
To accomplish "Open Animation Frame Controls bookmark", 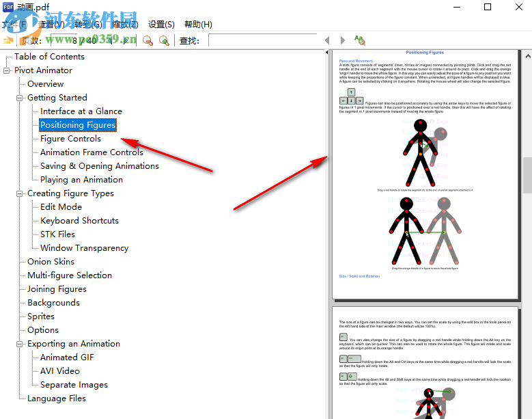I will pos(92,152).
